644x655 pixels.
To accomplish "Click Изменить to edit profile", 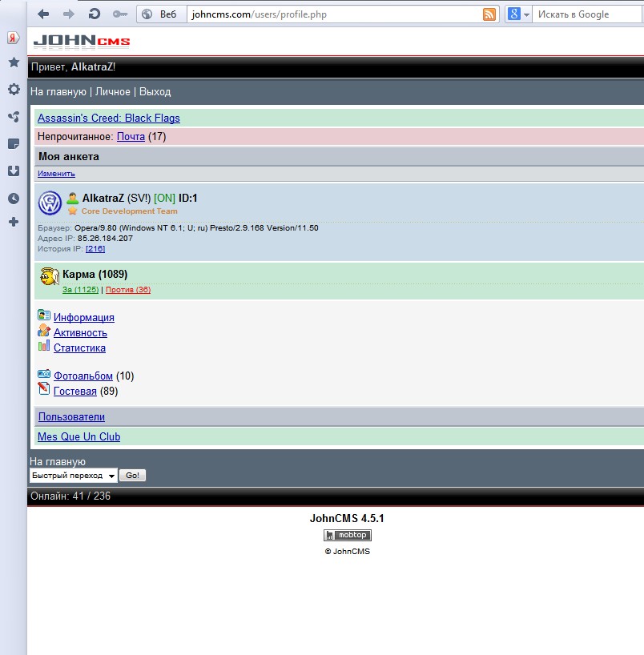I will click(56, 173).
